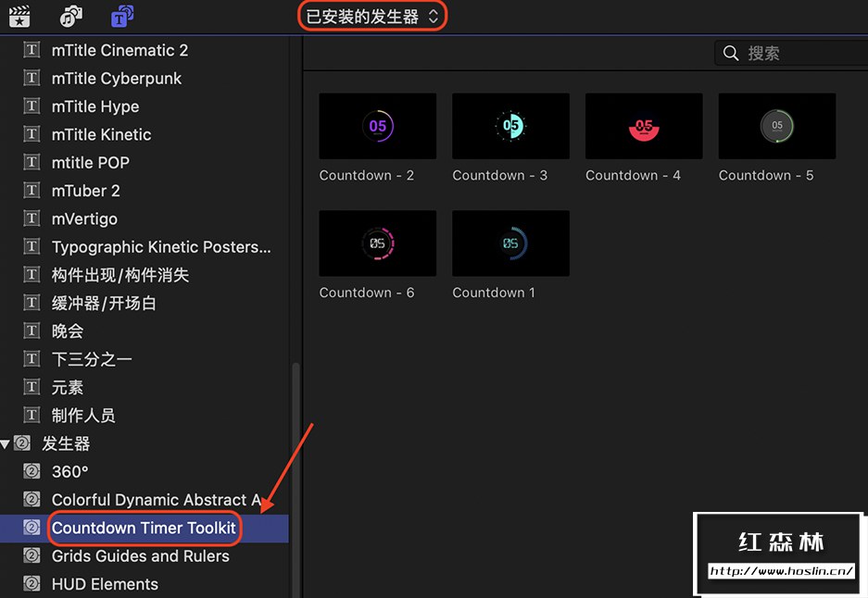
Task: Click title icon beside mTuber 2
Action: [31, 191]
